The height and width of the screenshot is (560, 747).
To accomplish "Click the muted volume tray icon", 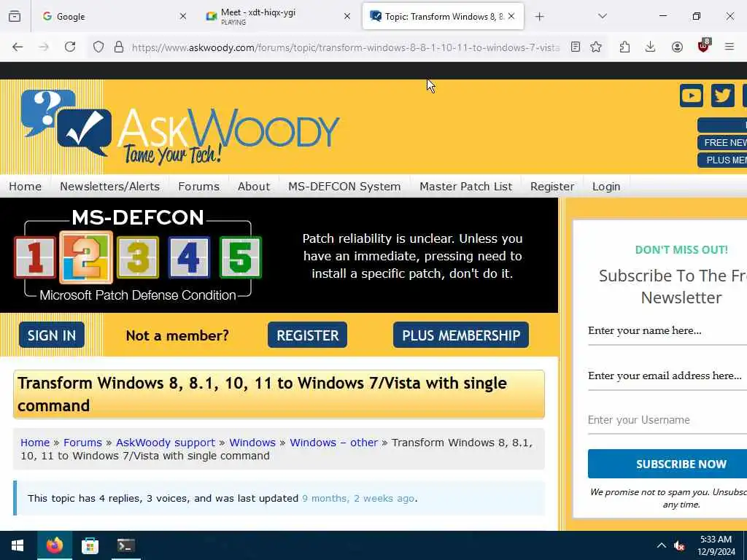I will coord(679,545).
